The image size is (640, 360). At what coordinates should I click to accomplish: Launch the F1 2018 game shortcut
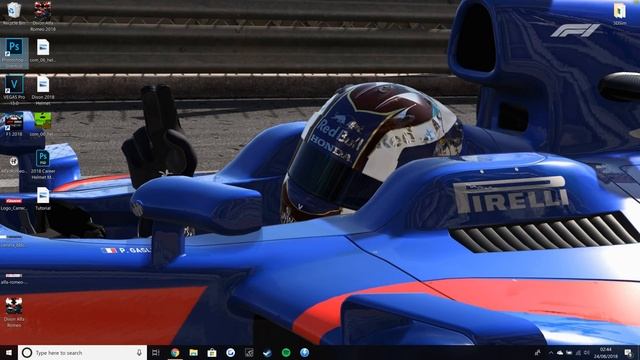[13, 124]
